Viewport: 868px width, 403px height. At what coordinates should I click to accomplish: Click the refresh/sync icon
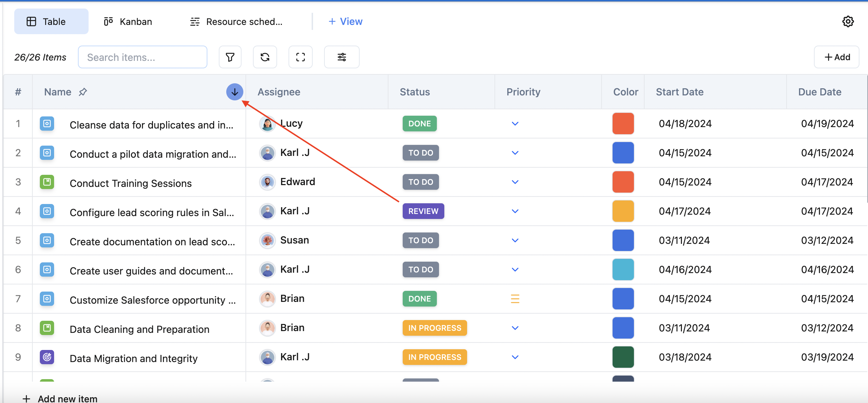click(265, 57)
